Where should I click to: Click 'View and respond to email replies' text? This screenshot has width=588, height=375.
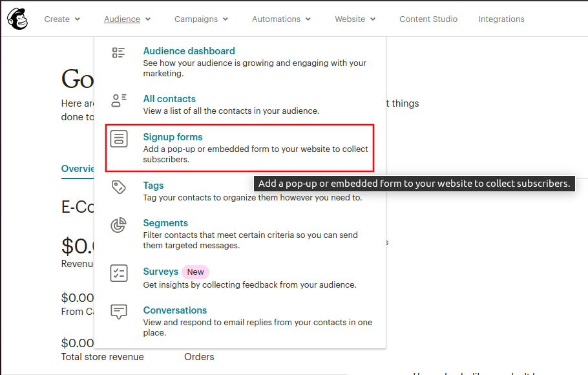click(x=258, y=327)
